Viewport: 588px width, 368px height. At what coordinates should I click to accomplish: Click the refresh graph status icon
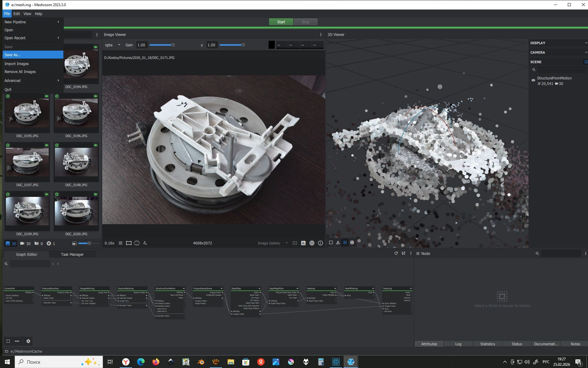(x=396, y=253)
